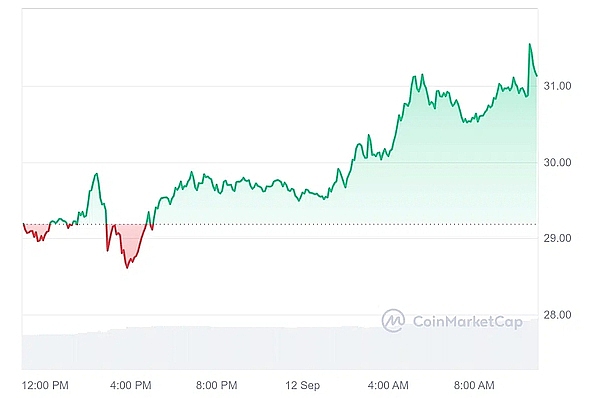The height and width of the screenshot is (398, 600).
Task: Click the grey volume area below chart
Action: [280, 348]
